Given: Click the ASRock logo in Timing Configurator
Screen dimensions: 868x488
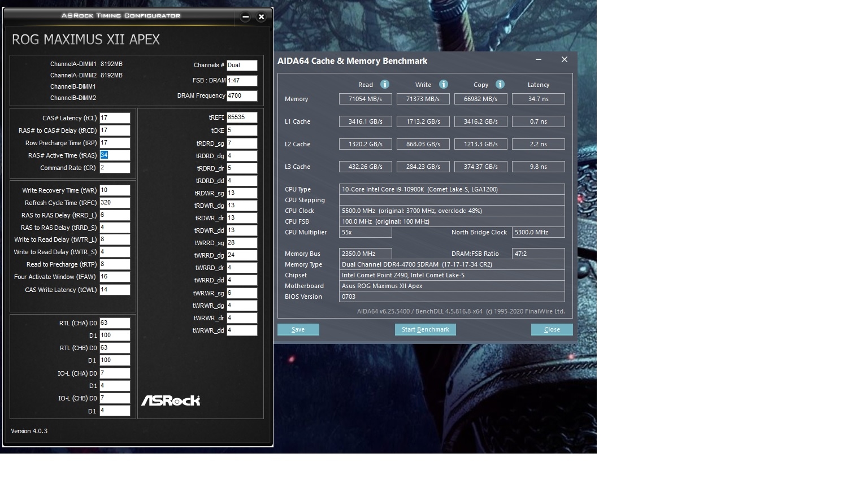Looking at the screenshot, I should coord(171,400).
